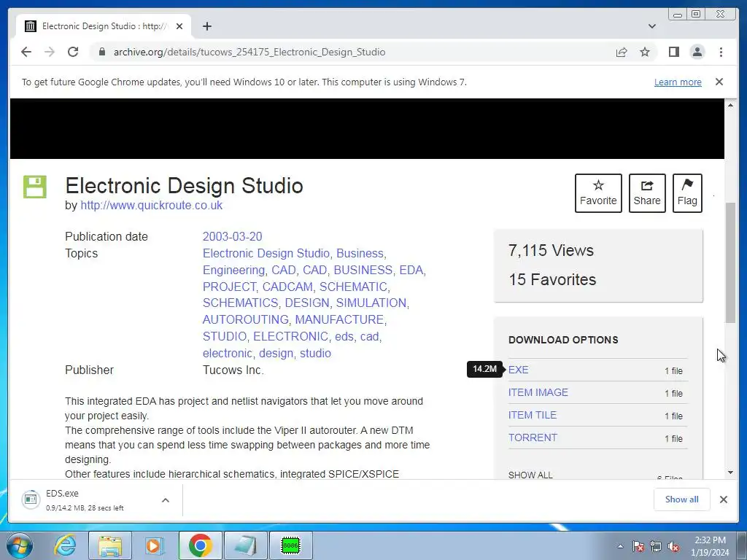Go back to previous page

pyautogui.click(x=26, y=52)
